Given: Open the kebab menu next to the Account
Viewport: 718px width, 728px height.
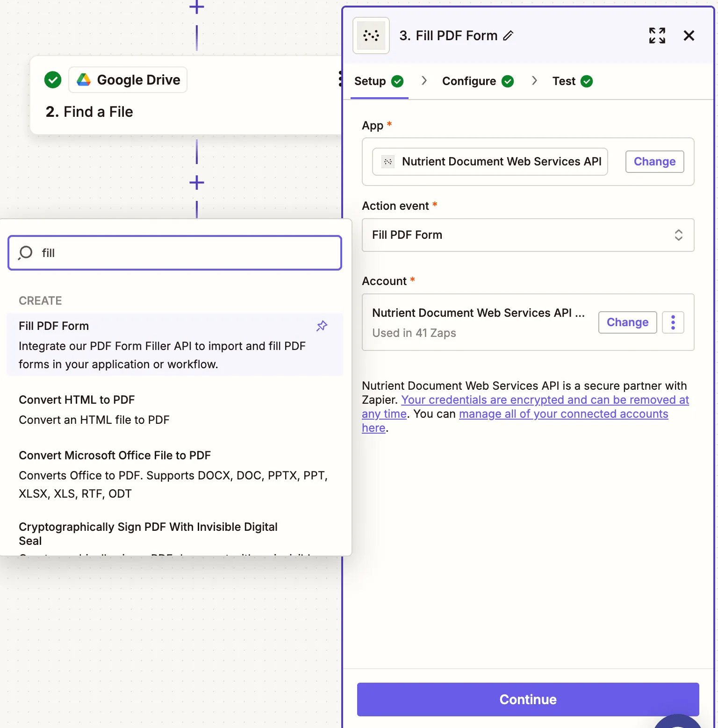Looking at the screenshot, I should 673,322.
